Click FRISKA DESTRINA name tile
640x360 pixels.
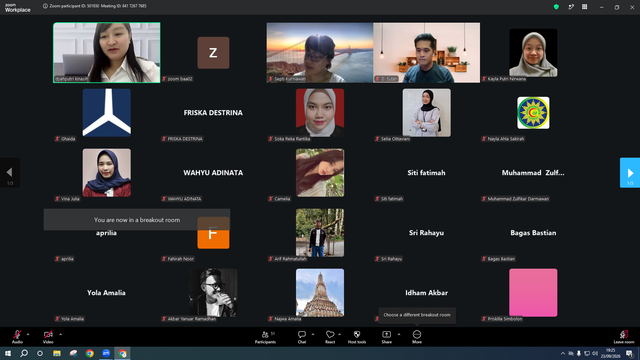click(213, 113)
